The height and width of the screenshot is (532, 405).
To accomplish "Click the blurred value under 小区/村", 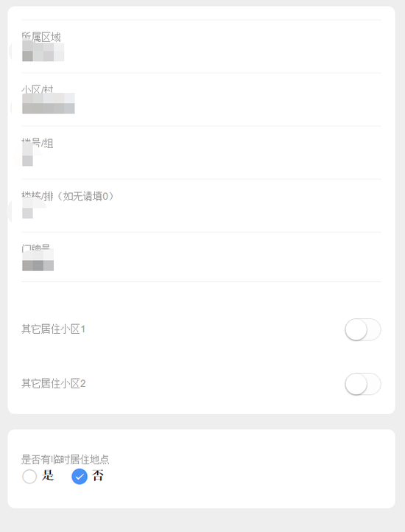I will [48, 103].
